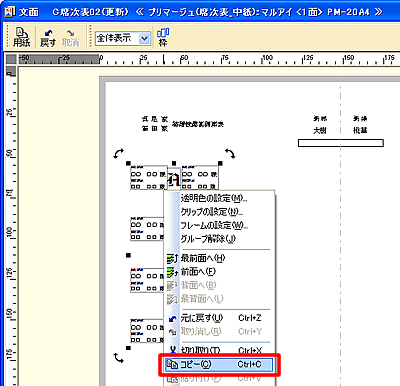Click the left-middle selection resize handle
The height and width of the screenshot is (386, 400).
coord(128,255)
